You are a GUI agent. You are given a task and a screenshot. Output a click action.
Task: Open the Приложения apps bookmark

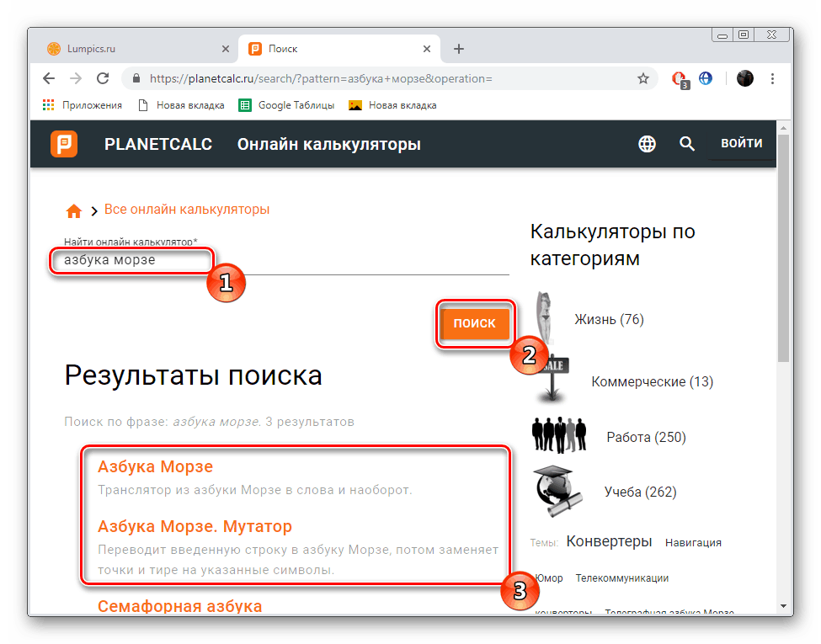pos(83,105)
